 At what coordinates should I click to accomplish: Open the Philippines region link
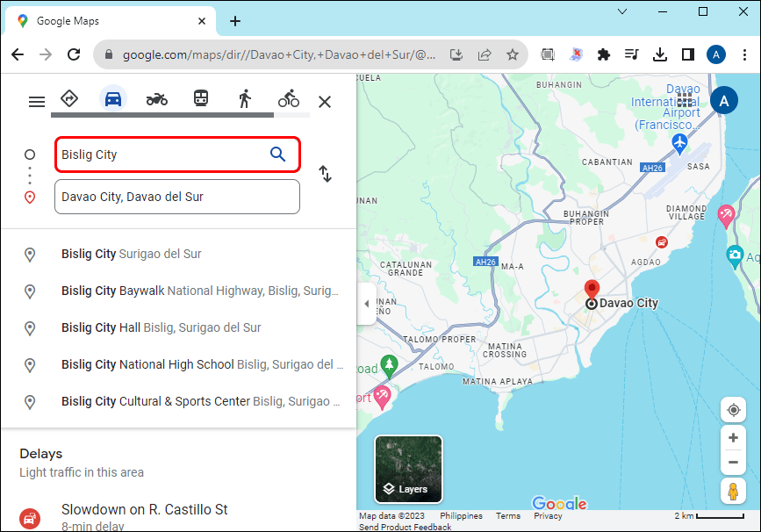click(461, 515)
